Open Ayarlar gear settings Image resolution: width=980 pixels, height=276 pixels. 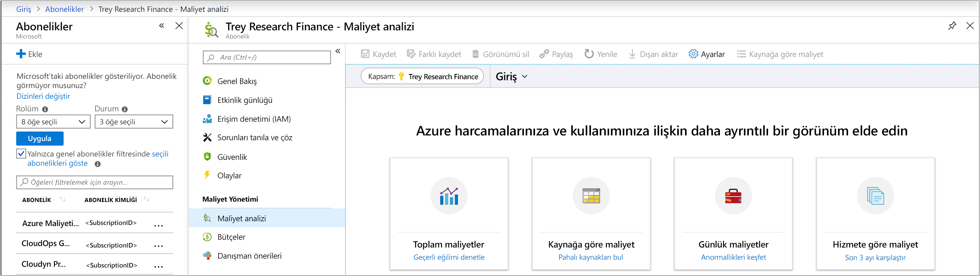[x=707, y=54]
